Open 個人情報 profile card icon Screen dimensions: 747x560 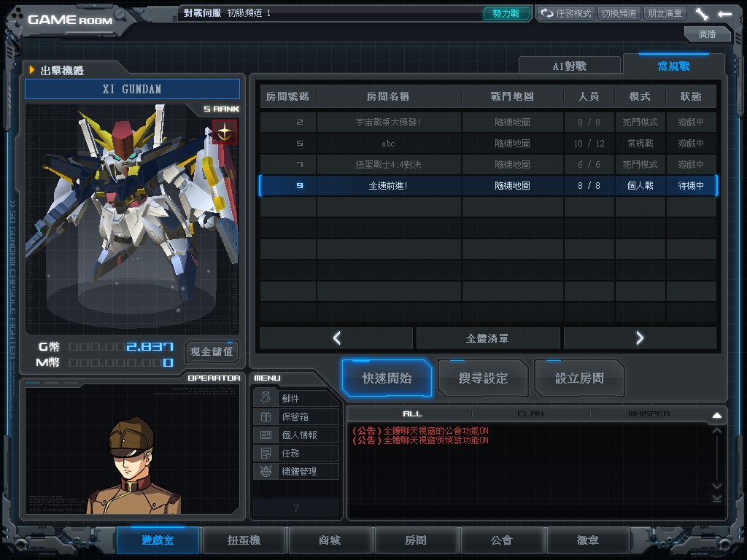266,435
